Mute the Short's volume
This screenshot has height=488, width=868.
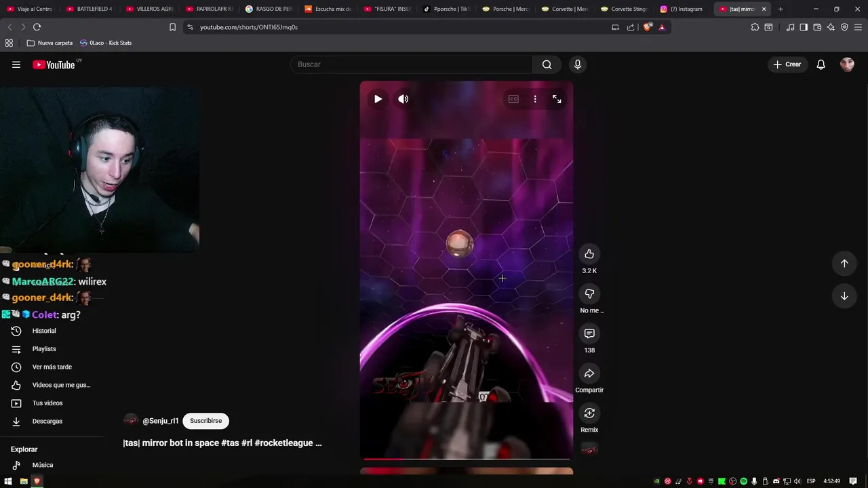click(403, 99)
